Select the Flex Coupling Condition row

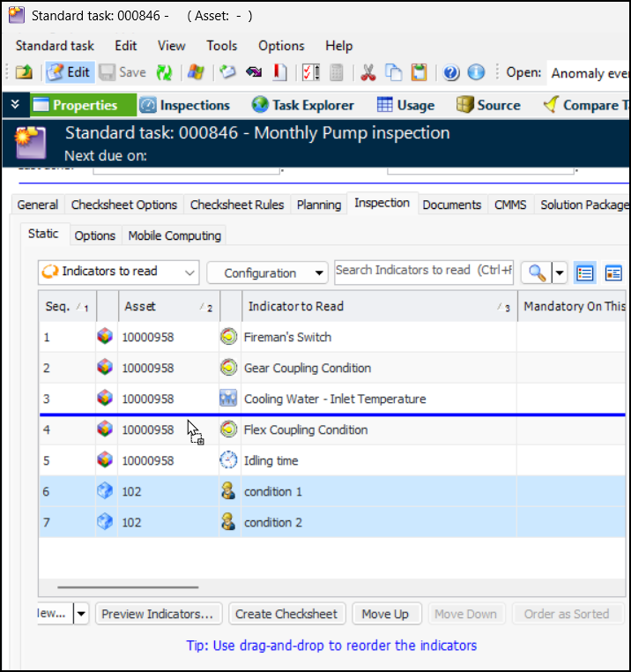pyautogui.click(x=332, y=429)
